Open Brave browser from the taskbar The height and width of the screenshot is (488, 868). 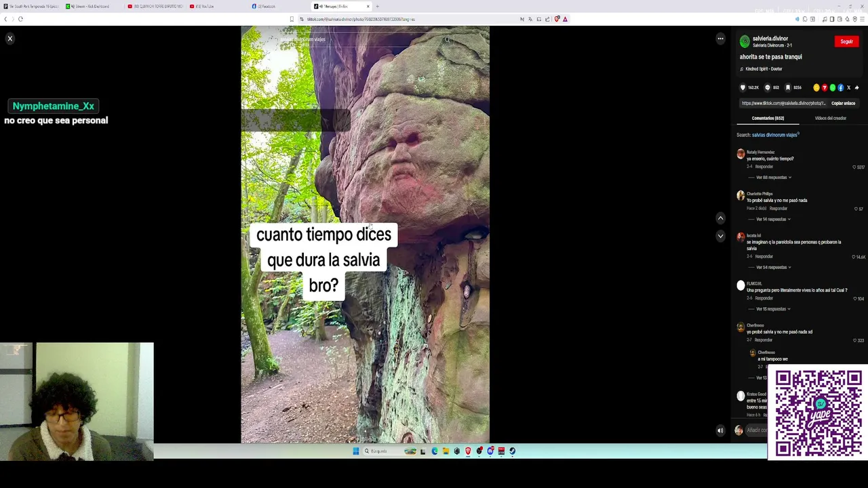point(468,451)
